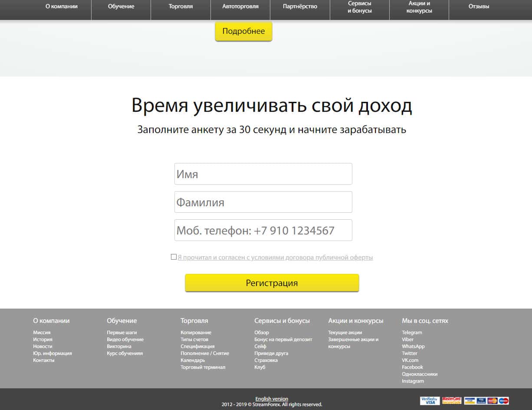Viewport: 532px width, 410px height.
Task: Click the MasterCard SecureCode badge
Action: [x=451, y=401]
